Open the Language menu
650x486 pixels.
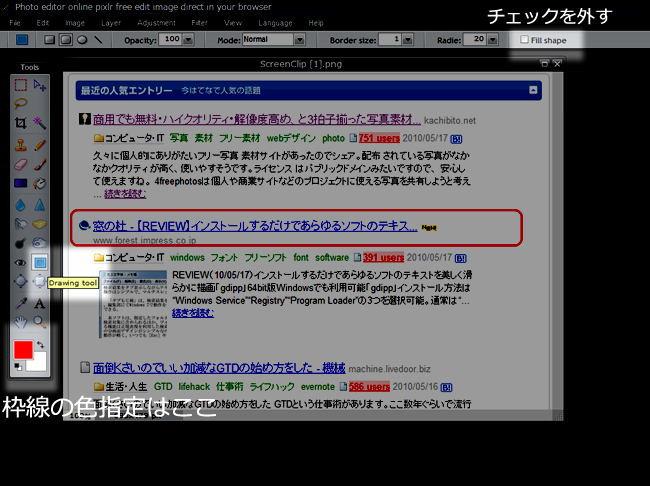pos(275,23)
